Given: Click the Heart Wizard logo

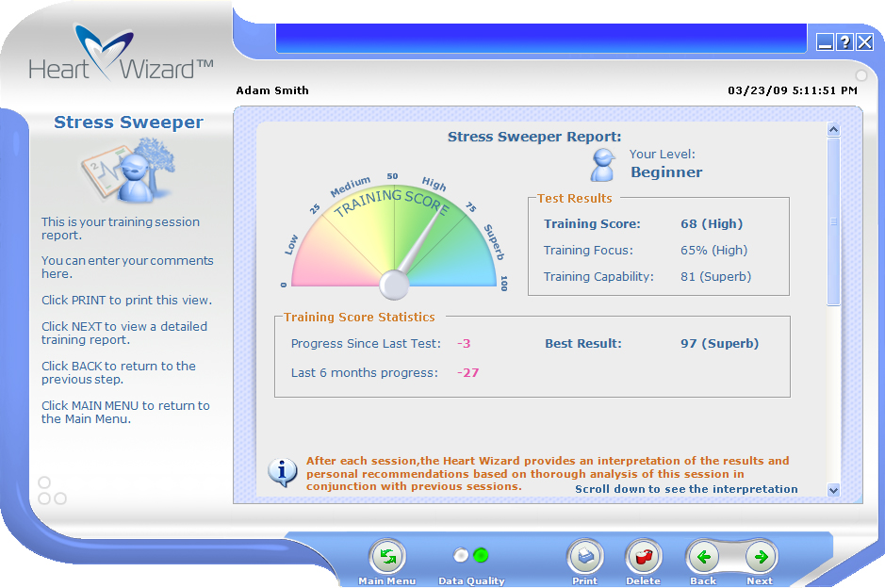Looking at the screenshot, I should click(121, 55).
